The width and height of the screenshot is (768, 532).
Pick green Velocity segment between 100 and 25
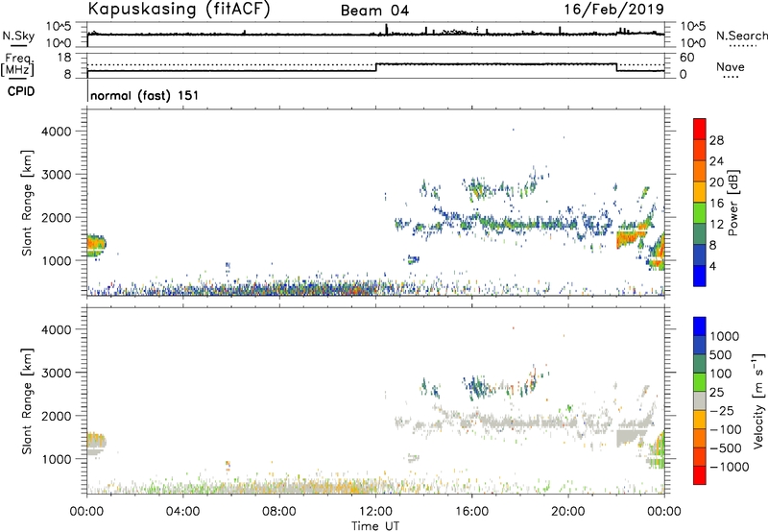[700, 381]
